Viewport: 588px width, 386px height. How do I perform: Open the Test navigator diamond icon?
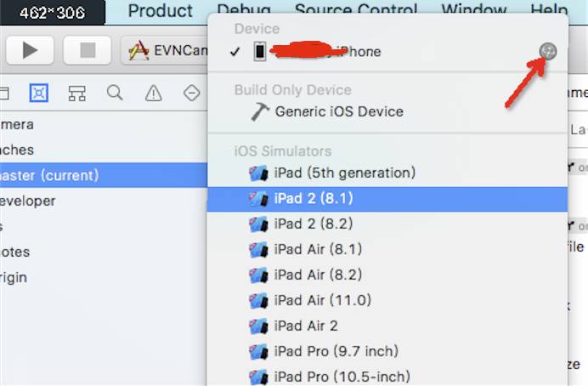(192, 93)
